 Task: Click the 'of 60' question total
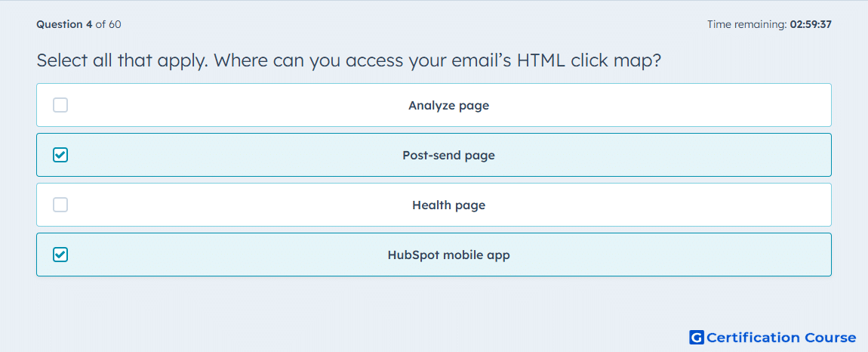(109, 24)
